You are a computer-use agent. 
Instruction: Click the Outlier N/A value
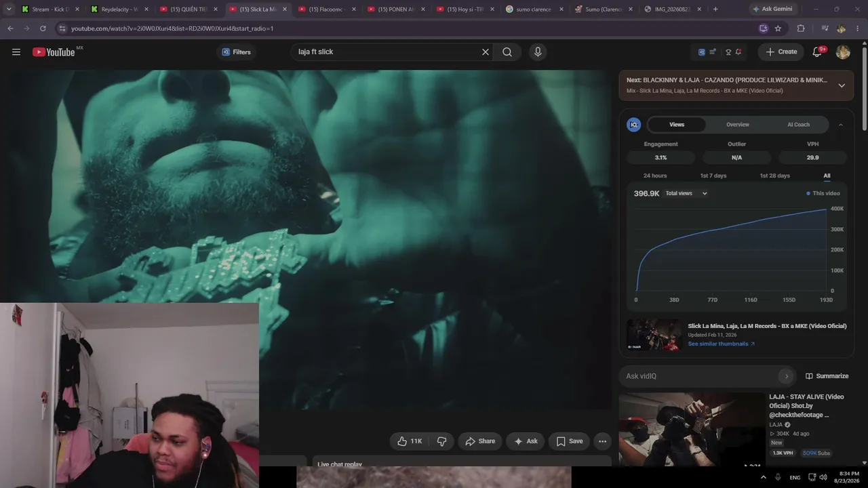click(736, 157)
